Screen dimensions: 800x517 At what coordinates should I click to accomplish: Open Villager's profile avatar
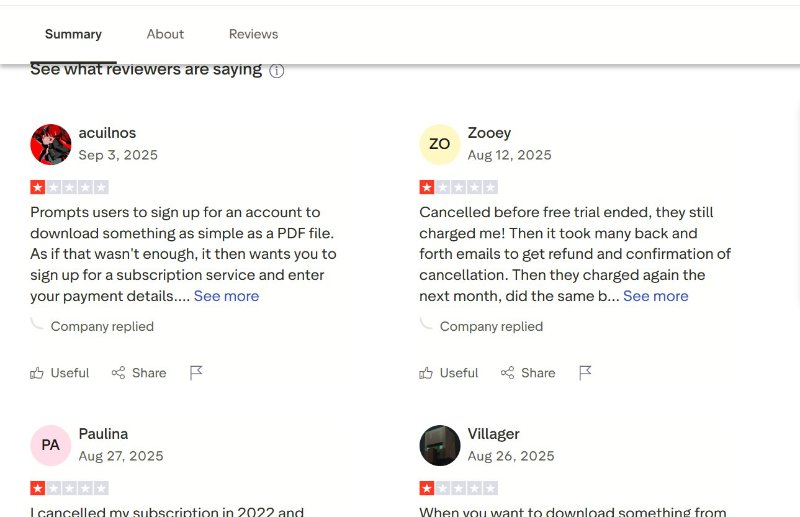tap(440, 446)
